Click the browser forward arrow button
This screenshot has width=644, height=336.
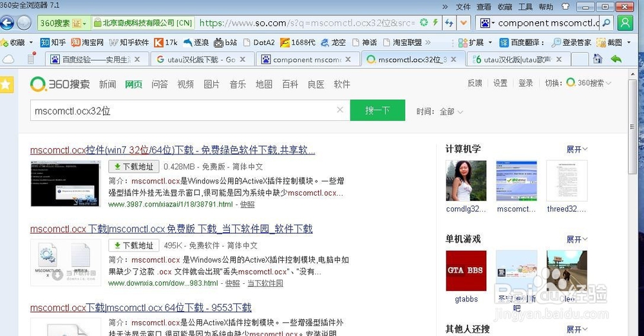24,23
